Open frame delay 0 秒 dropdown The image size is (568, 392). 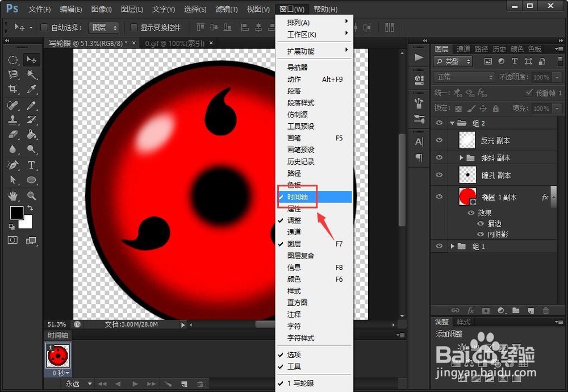coord(61,373)
